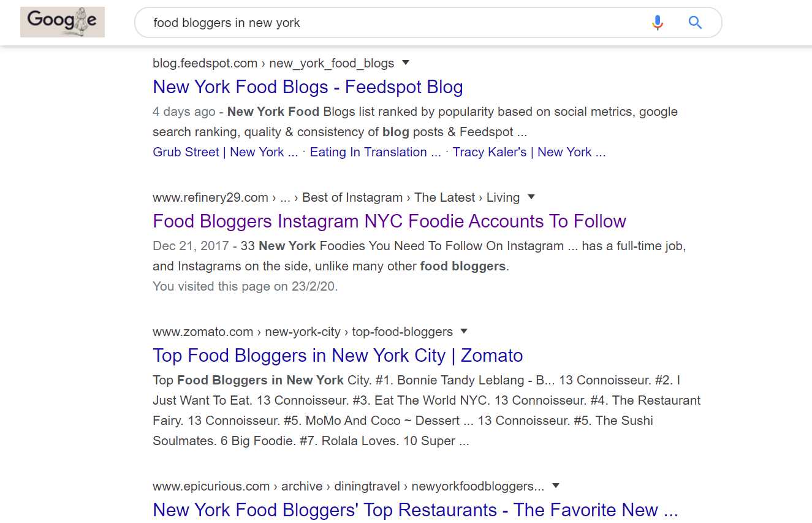812x523 pixels.
Task: Open the Grub Street sitelink
Action: 225,152
